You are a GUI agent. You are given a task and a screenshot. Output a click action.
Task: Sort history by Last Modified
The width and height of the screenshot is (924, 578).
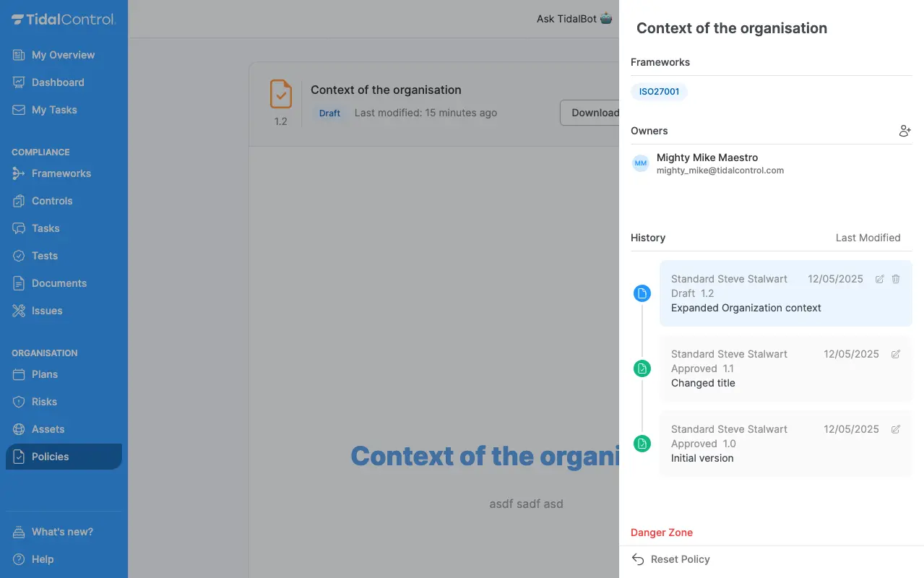pyautogui.click(x=868, y=238)
